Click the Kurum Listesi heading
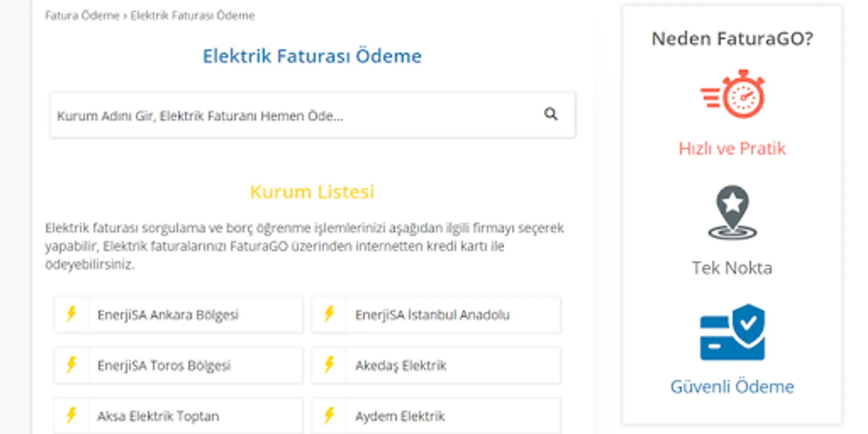This screenshot has height=434, width=868. (312, 192)
